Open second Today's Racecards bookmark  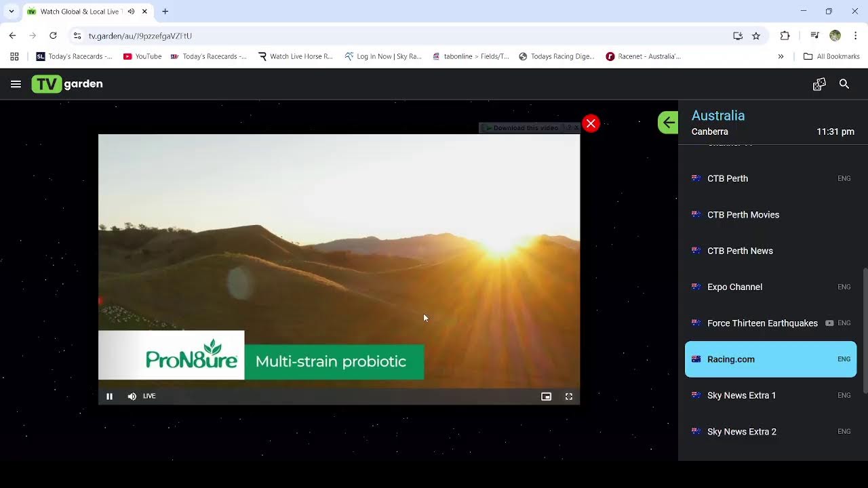point(209,56)
